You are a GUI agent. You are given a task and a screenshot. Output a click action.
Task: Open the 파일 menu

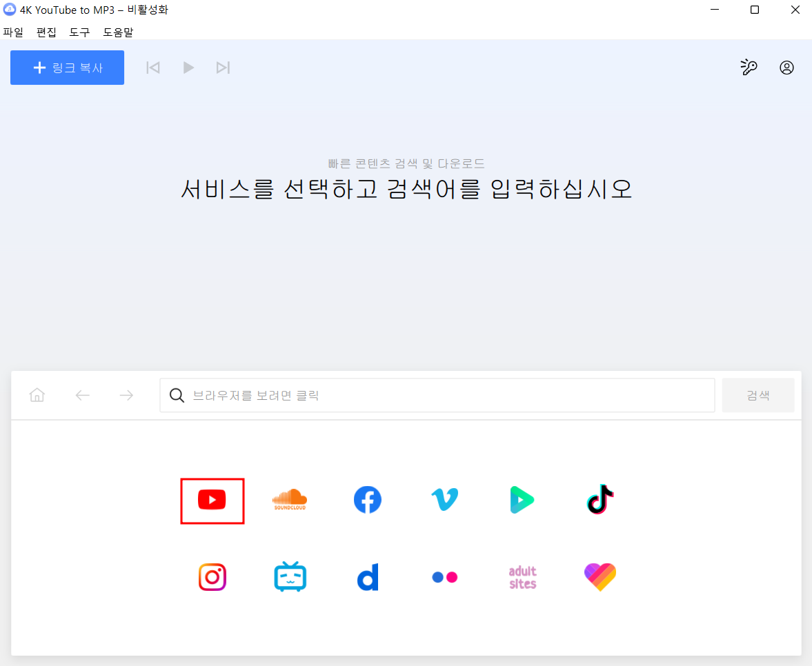(x=14, y=32)
